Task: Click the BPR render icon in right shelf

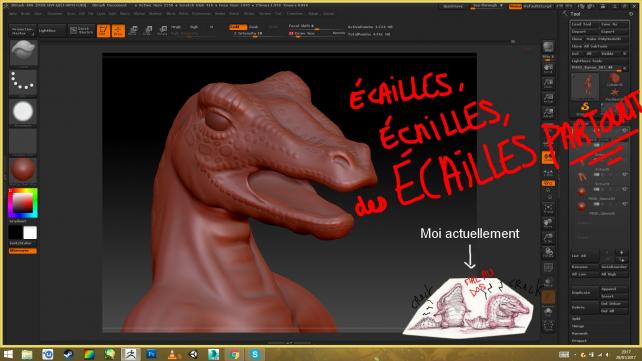Action: point(548,47)
